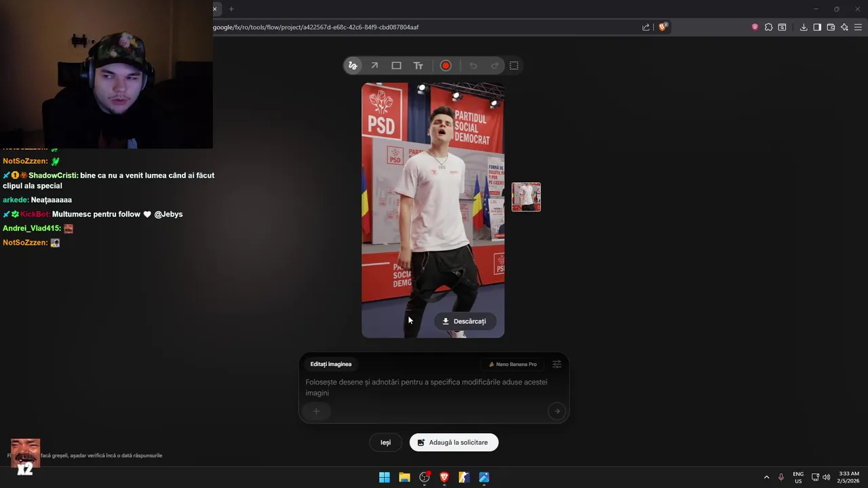Open the 3:33 AM clock and calendar

tap(849, 477)
